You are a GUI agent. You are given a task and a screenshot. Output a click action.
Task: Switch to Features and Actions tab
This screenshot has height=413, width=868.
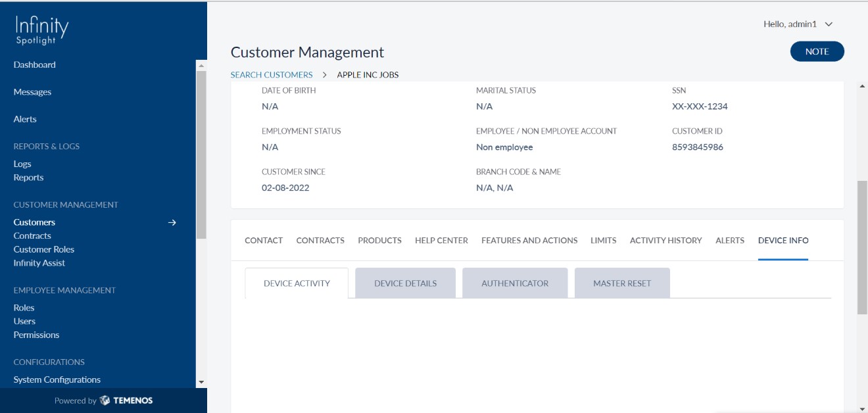(529, 241)
